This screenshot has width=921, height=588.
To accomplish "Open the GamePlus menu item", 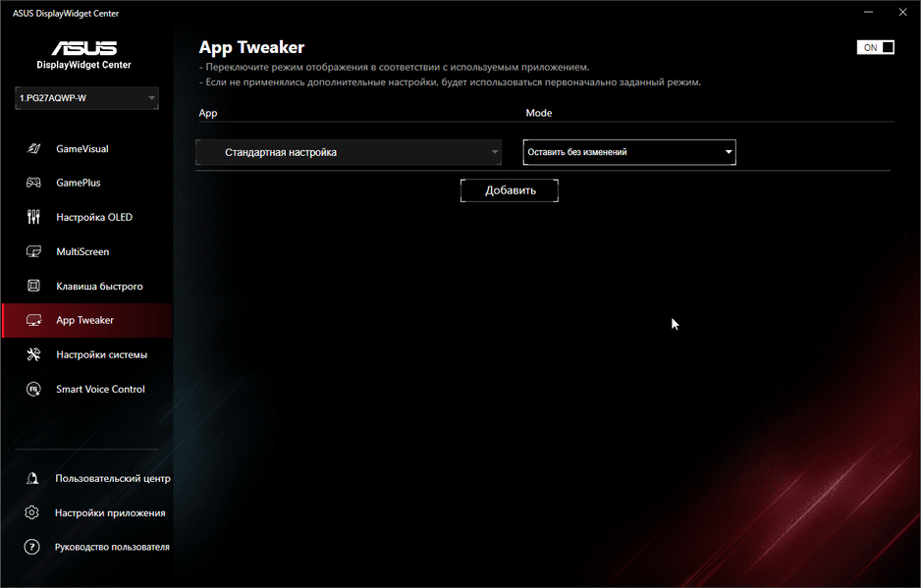I will (x=79, y=183).
